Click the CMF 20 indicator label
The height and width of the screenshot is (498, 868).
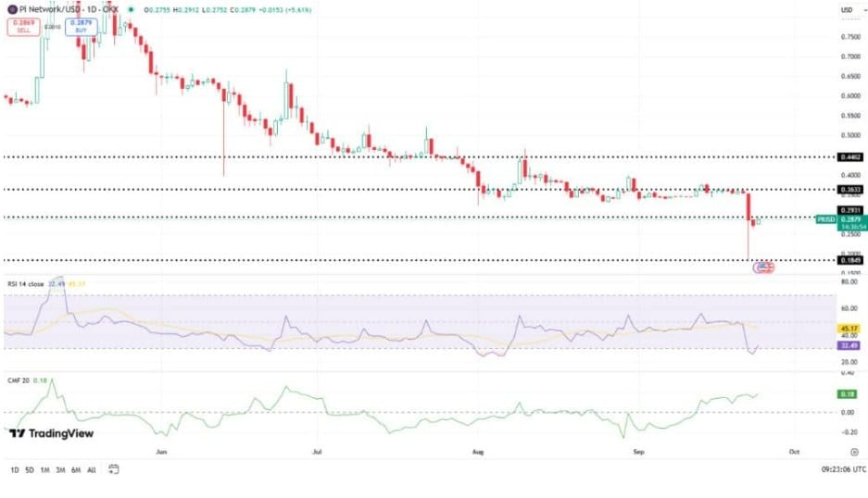(19, 380)
